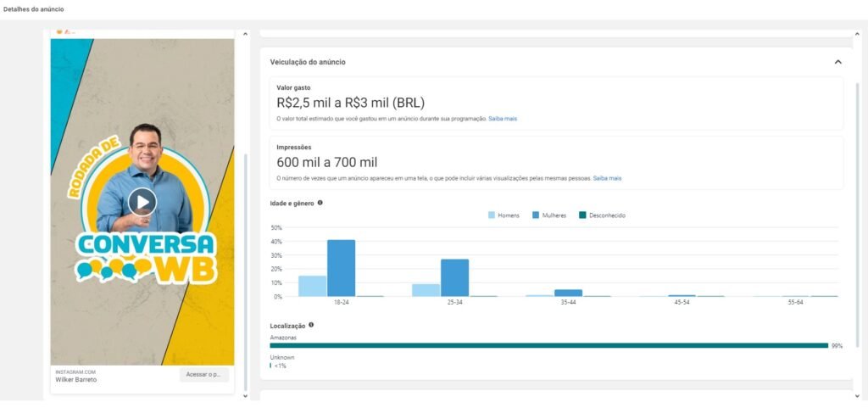
Task: Select the Homens bar for 18-24
Action: coord(312,286)
